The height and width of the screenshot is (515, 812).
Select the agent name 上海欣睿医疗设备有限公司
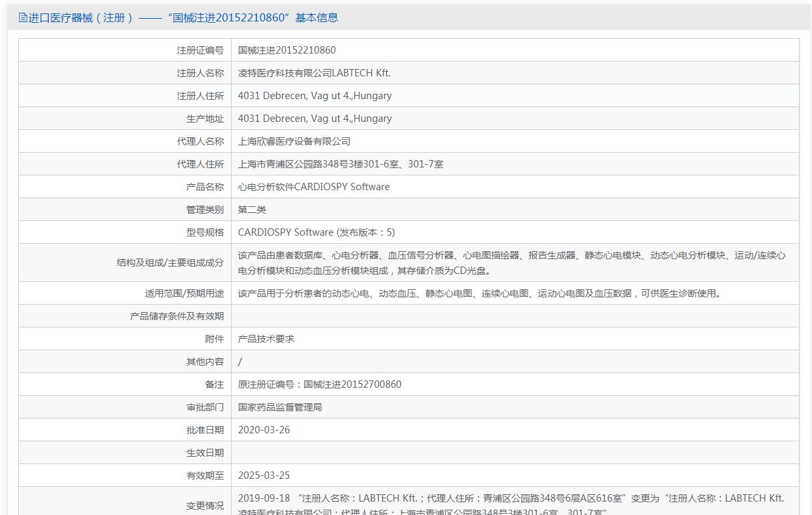294,141
